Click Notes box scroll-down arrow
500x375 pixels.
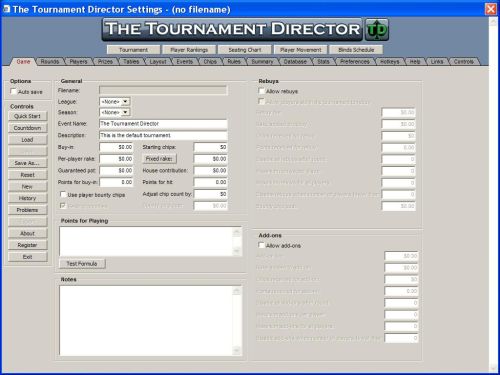236,350
